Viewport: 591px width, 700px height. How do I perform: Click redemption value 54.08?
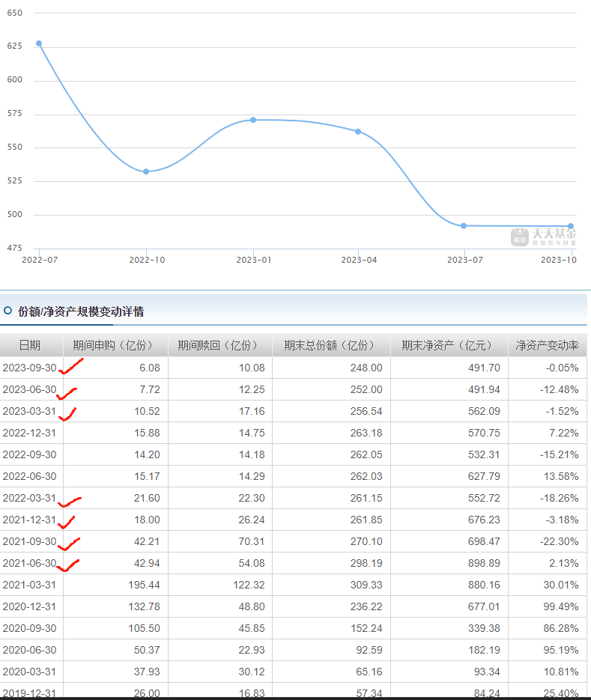(x=252, y=563)
